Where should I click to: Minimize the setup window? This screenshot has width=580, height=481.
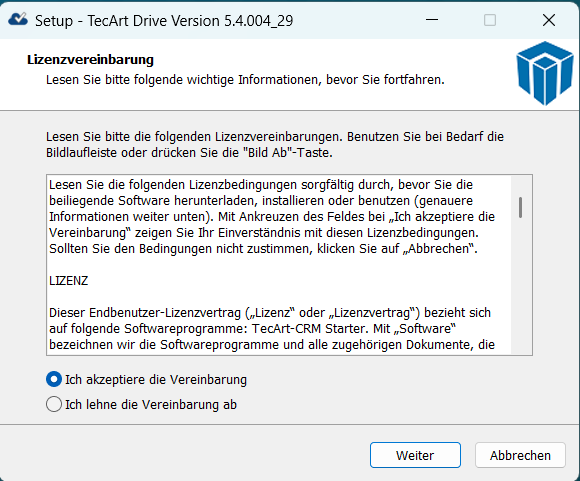pos(432,20)
